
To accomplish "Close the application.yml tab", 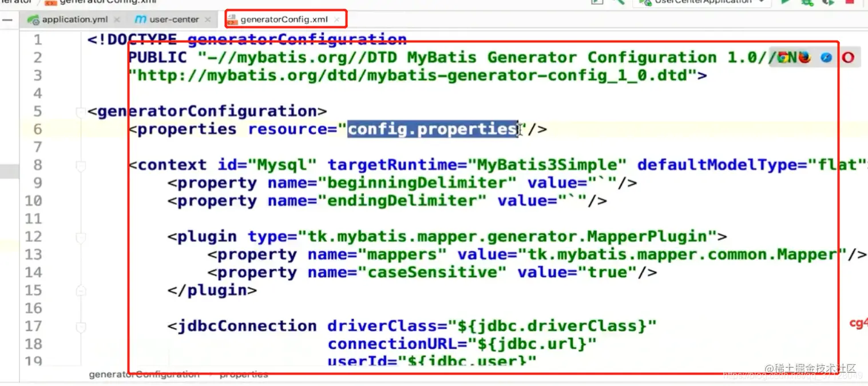I will 117,19.
